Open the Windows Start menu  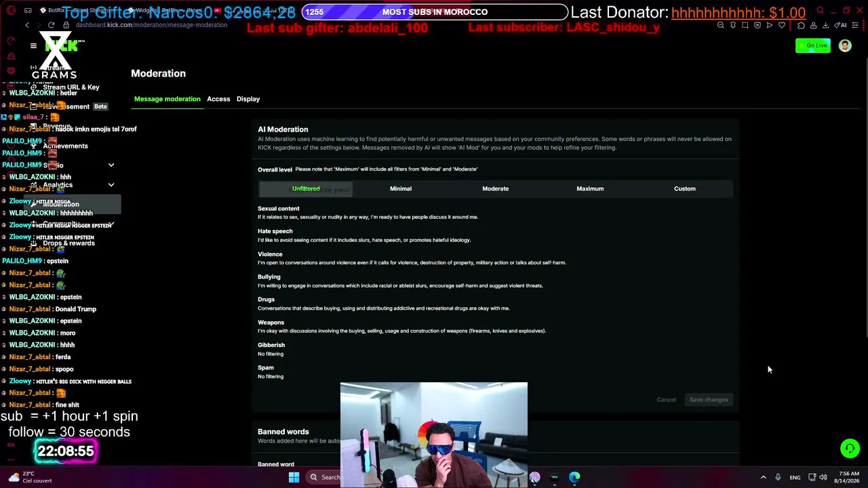tap(294, 477)
